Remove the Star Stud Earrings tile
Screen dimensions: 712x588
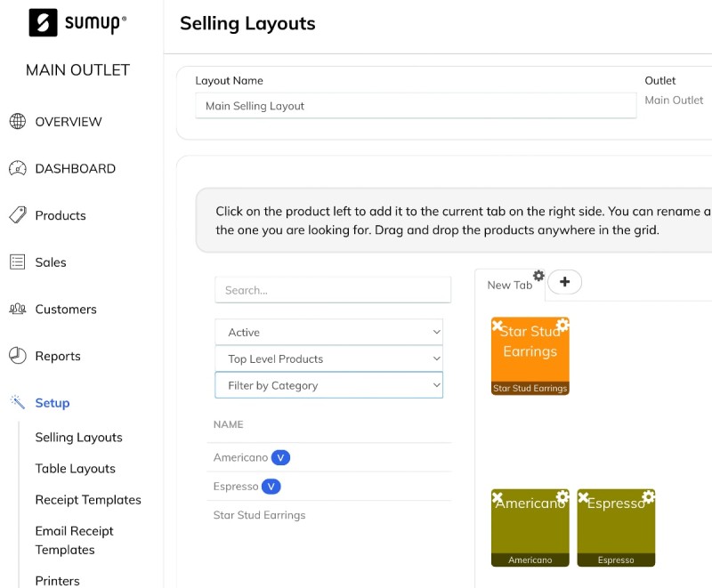coord(498,326)
